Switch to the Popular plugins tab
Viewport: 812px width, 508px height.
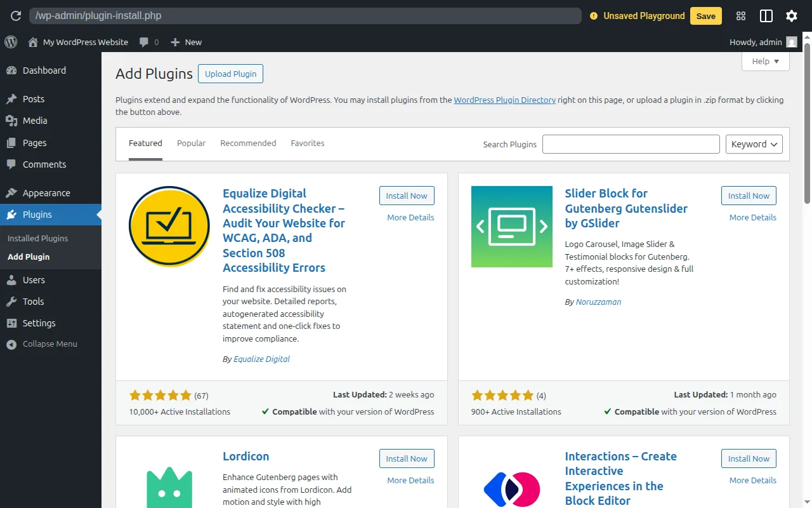pyautogui.click(x=191, y=143)
